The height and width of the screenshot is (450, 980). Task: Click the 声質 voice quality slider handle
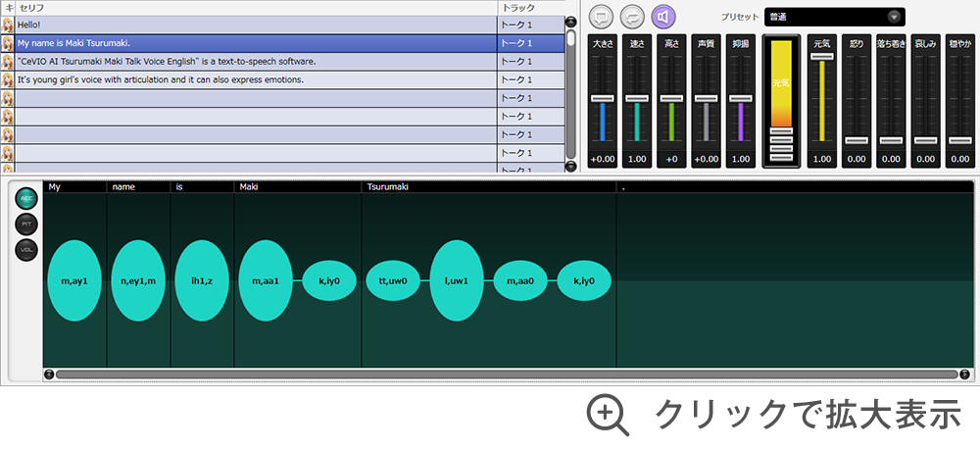(707, 99)
